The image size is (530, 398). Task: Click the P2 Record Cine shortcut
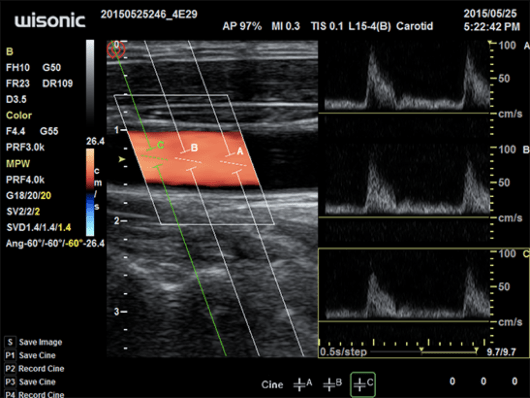(x=34, y=369)
